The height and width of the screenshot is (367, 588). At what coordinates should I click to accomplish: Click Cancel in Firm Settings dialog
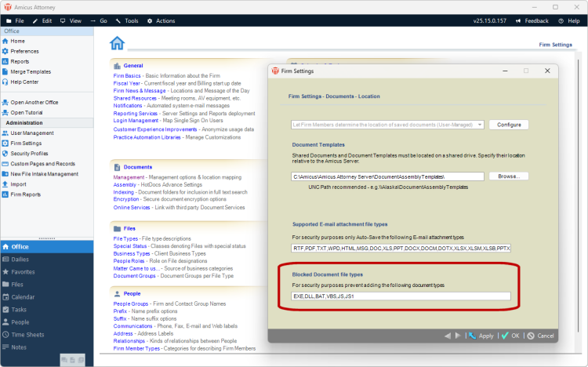pos(541,336)
